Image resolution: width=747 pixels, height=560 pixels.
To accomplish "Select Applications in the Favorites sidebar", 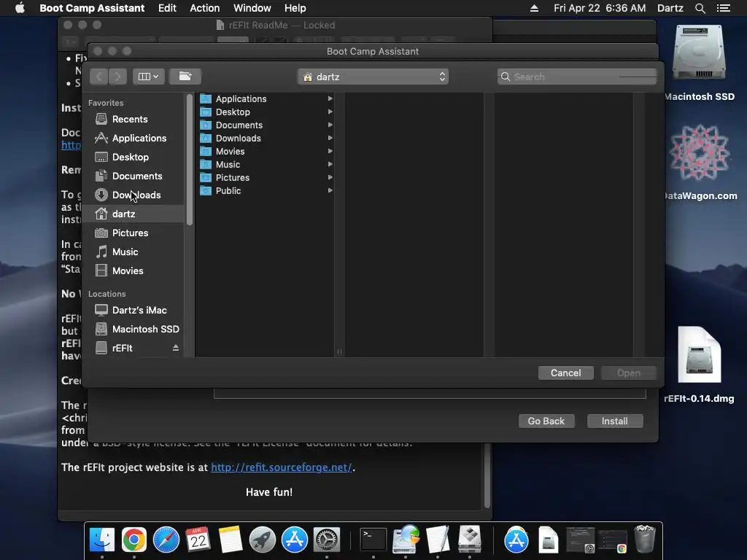I will (134, 138).
